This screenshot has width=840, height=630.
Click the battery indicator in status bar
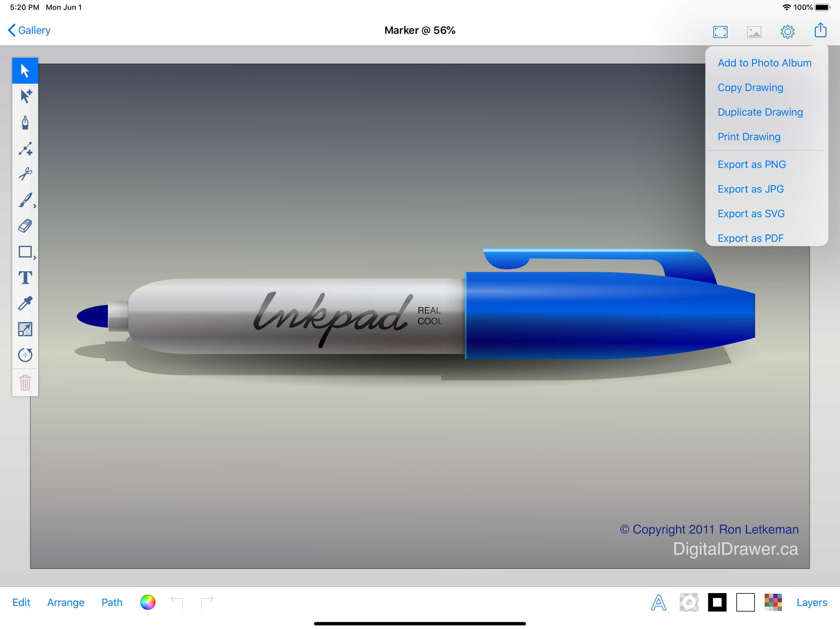click(823, 7)
